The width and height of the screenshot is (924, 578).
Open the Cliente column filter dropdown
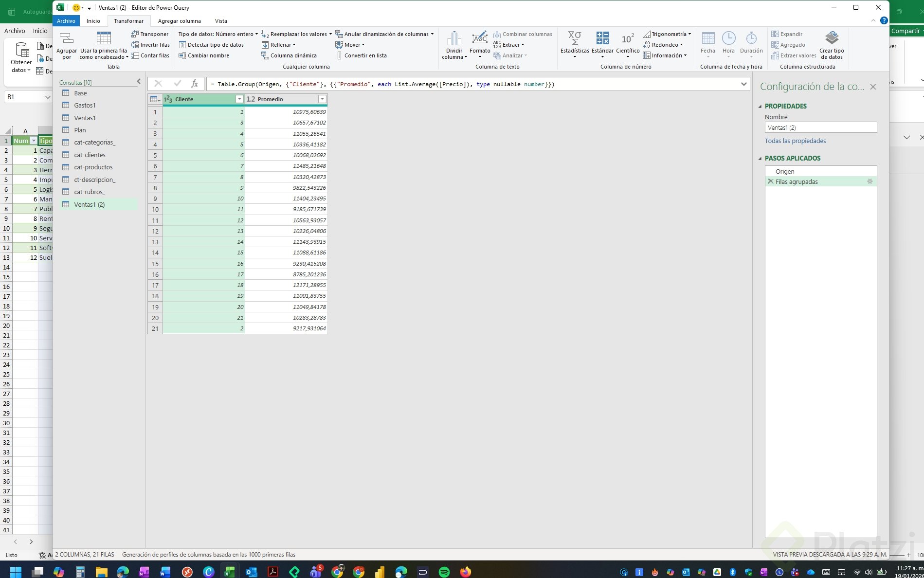pyautogui.click(x=239, y=99)
